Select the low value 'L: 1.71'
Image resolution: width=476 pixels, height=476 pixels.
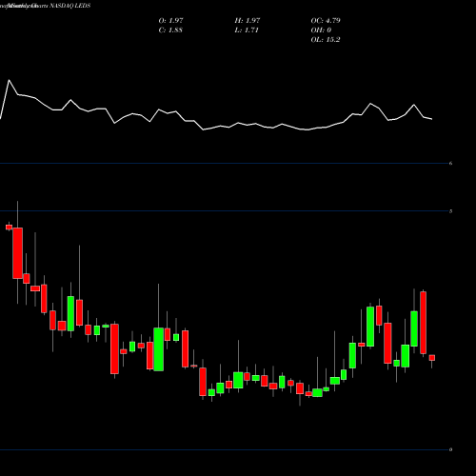(247, 30)
